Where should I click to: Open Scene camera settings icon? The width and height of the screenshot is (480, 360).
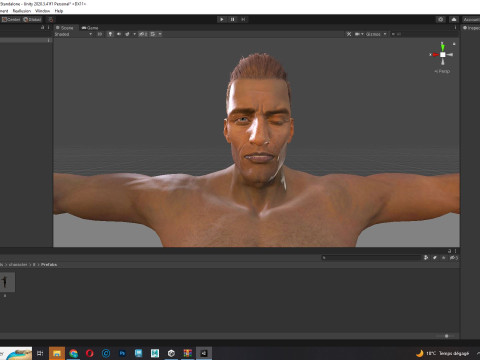pyautogui.click(x=357, y=34)
